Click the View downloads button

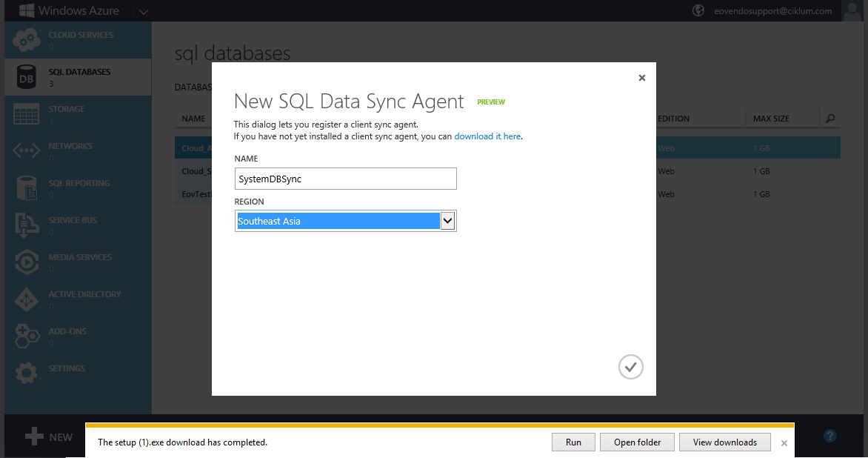(724, 442)
